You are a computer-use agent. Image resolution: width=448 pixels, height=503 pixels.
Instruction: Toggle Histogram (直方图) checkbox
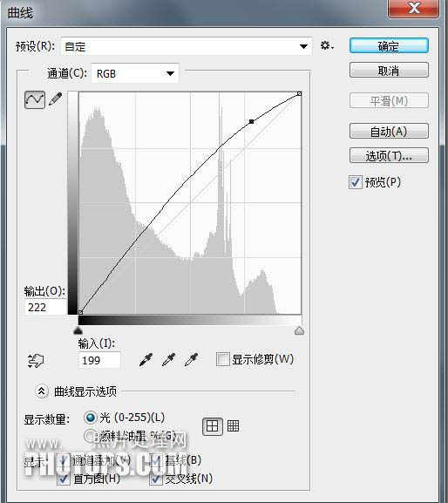click(x=64, y=479)
